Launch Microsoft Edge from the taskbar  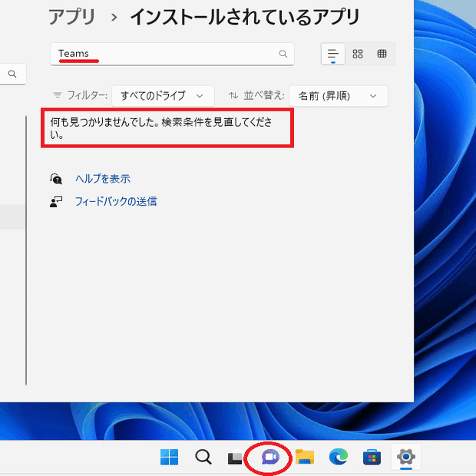point(339,457)
